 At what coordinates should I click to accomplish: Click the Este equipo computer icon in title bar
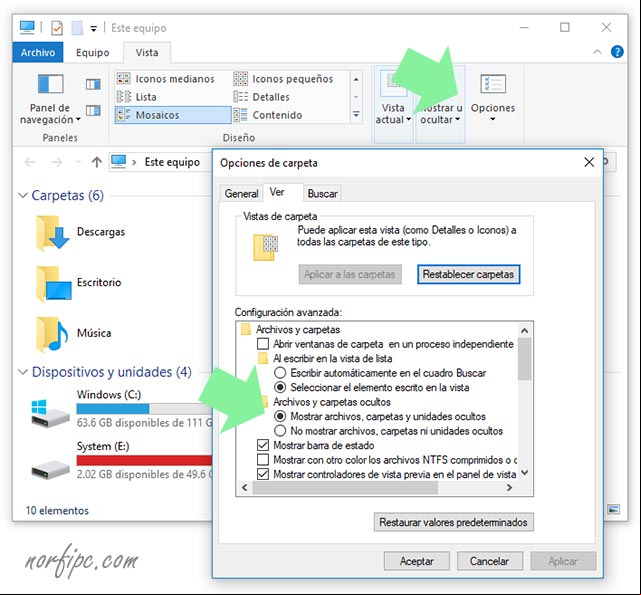27,27
